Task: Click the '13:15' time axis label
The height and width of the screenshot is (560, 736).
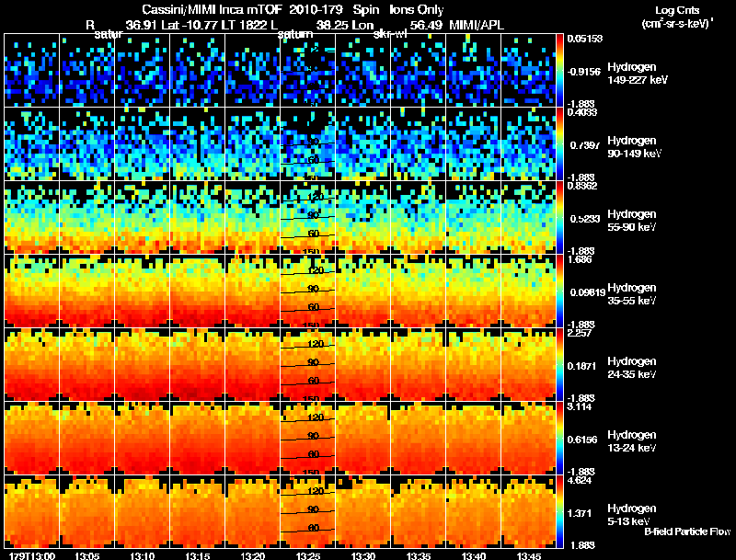Action: coord(197,556)
